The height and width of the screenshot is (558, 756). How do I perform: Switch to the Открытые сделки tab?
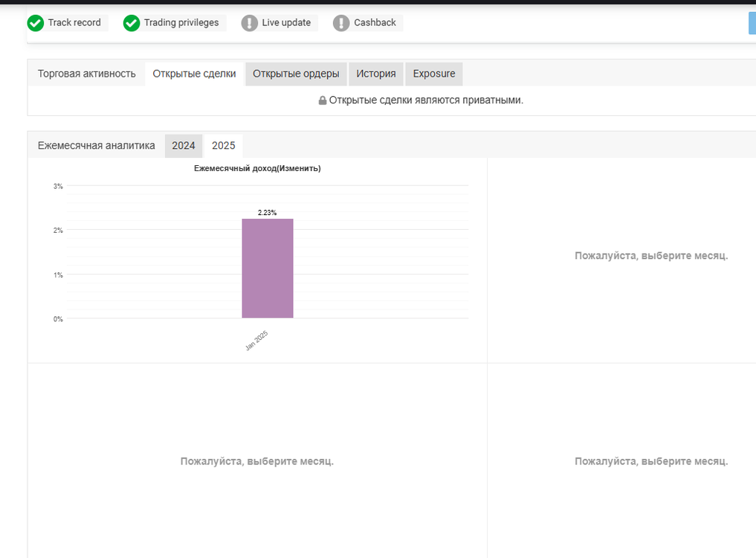(194, 74)
